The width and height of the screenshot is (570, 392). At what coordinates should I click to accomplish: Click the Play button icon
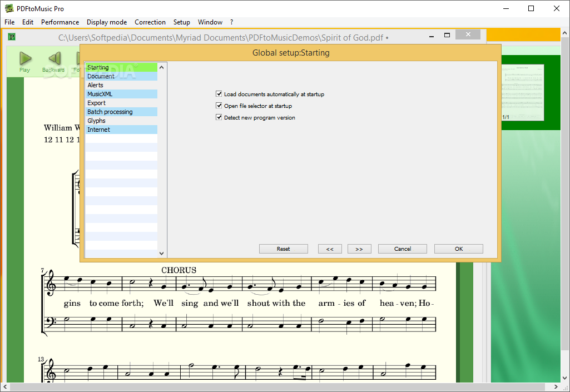25,58
